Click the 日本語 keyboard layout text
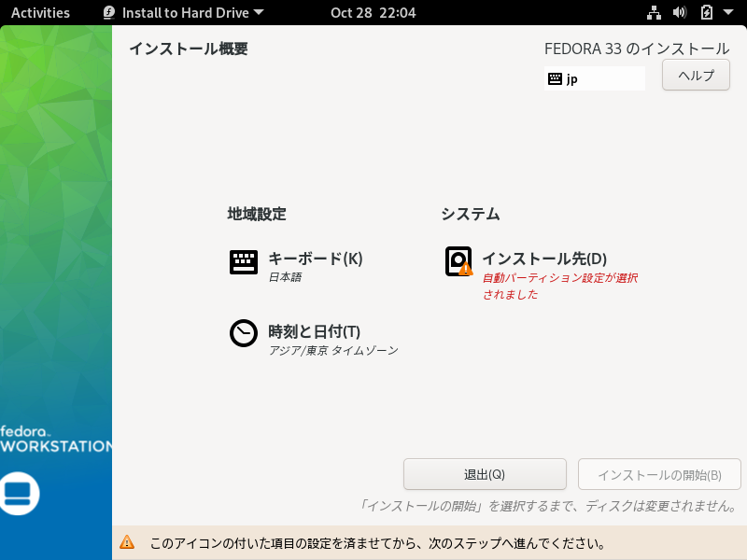This screenshot has width=747, height=560. (x=285, y=277)
